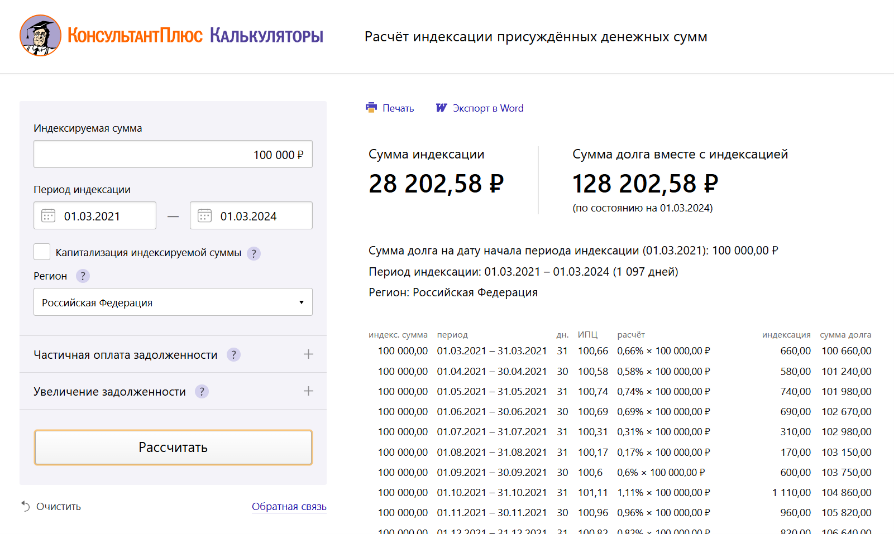894x534 pixels.
Task: Click the Индексируемая сумма input field
Action: (173, 154)
